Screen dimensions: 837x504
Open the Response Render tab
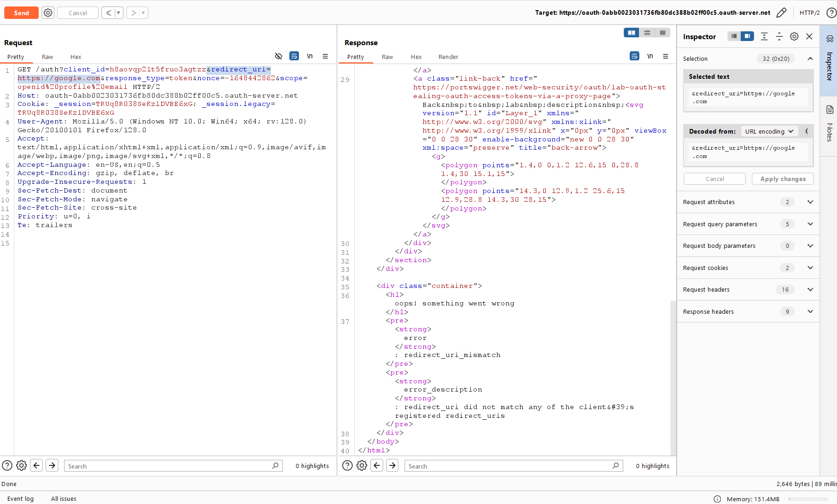[448, 57]
